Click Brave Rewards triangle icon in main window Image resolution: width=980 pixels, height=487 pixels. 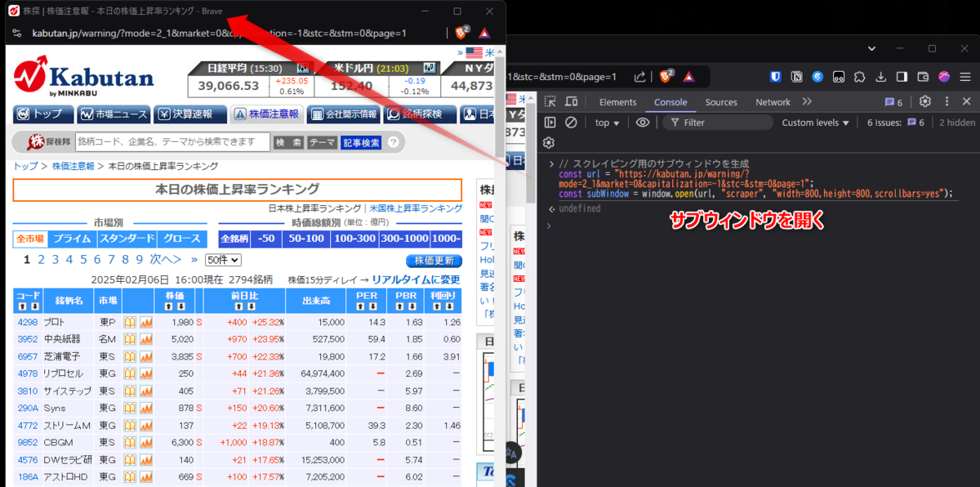(x=689, y=77)
